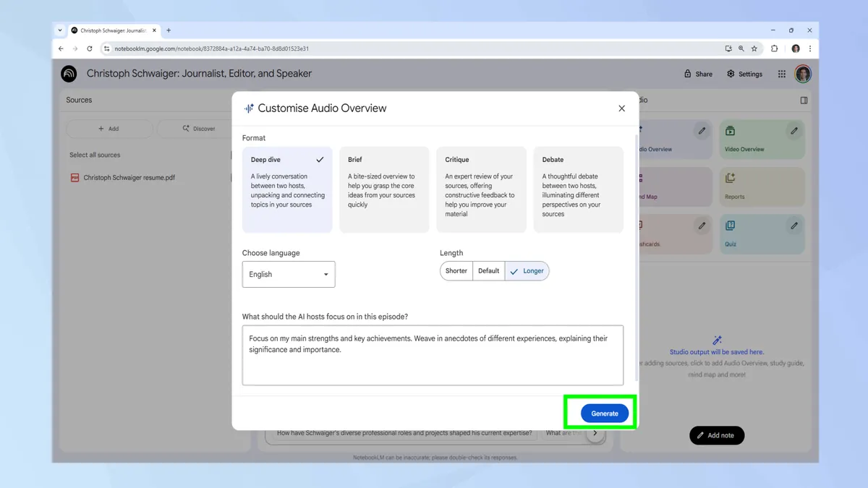The image size is (868, 488).
Task: Close the Customise Audio Overview dialog
Action: point(621,108)
